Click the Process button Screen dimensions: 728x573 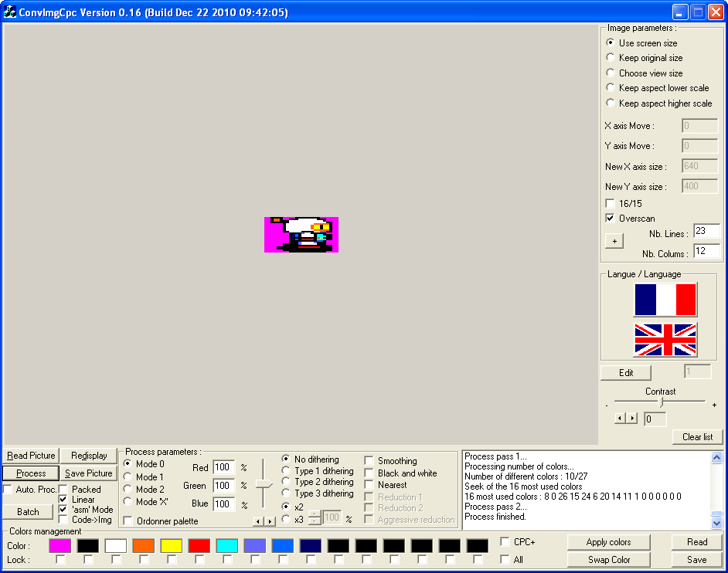pyautogui.click(x=31, y=473)
